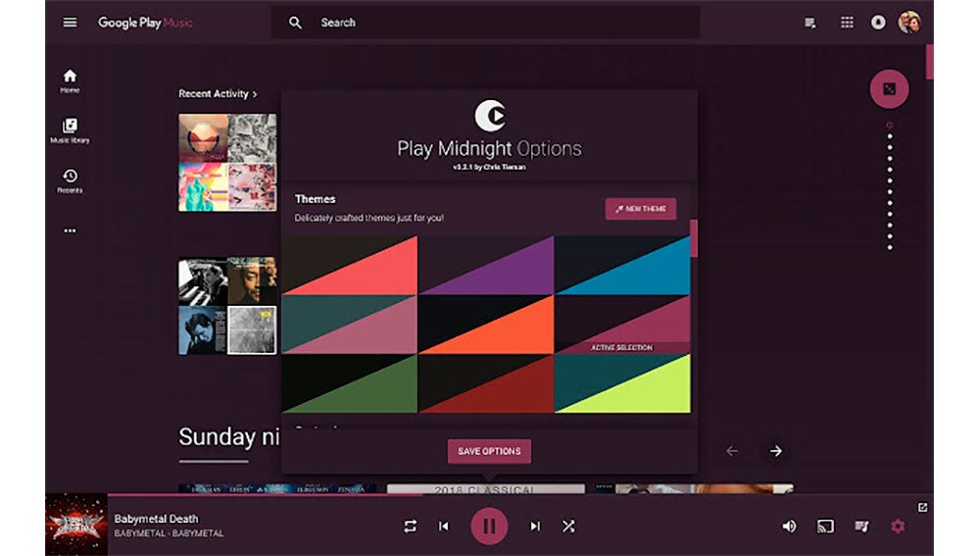Click the Save Options button
980x556 pixels.
coord(489,451)
